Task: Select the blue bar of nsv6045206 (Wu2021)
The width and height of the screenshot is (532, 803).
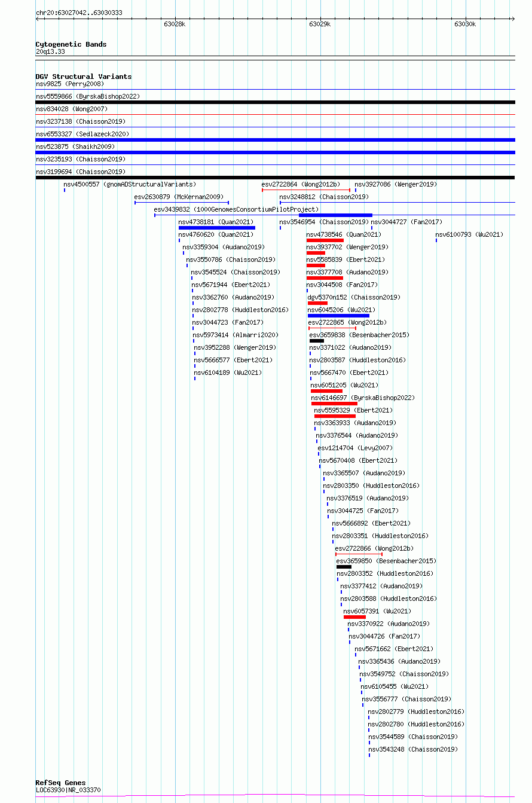Action: (338, 316)
